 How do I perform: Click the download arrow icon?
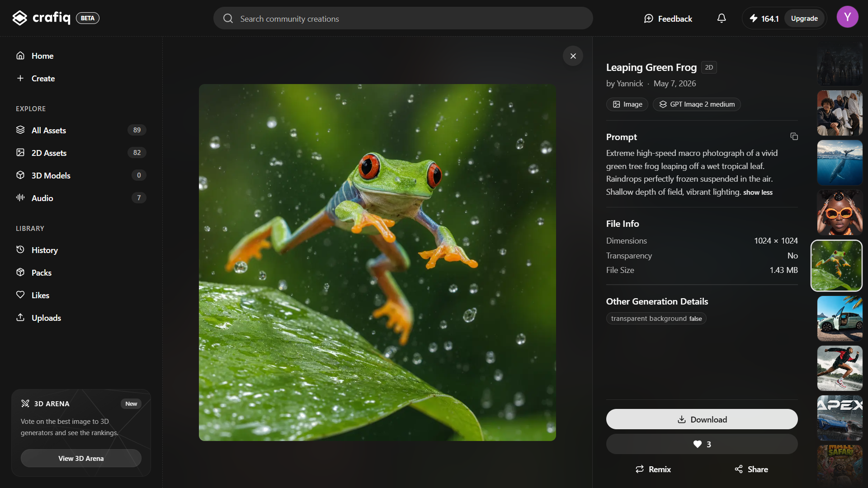682,420
